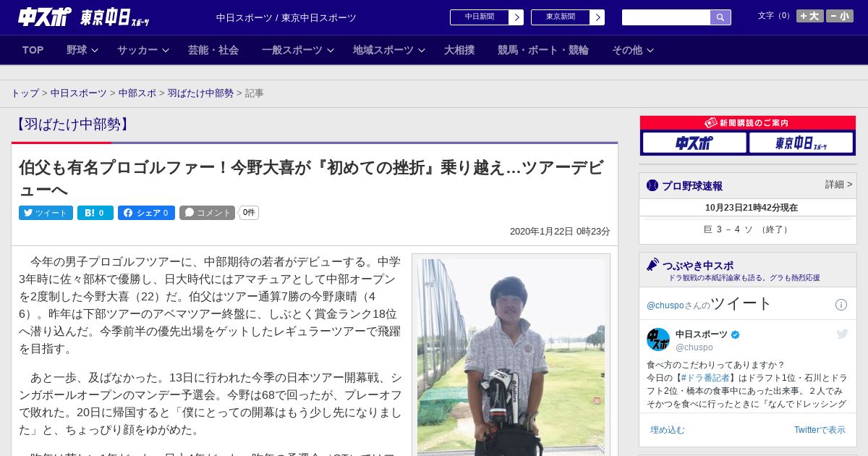Open the コメント comment button
This screenshot has width=868, height=456.
(x=208, y=213)
